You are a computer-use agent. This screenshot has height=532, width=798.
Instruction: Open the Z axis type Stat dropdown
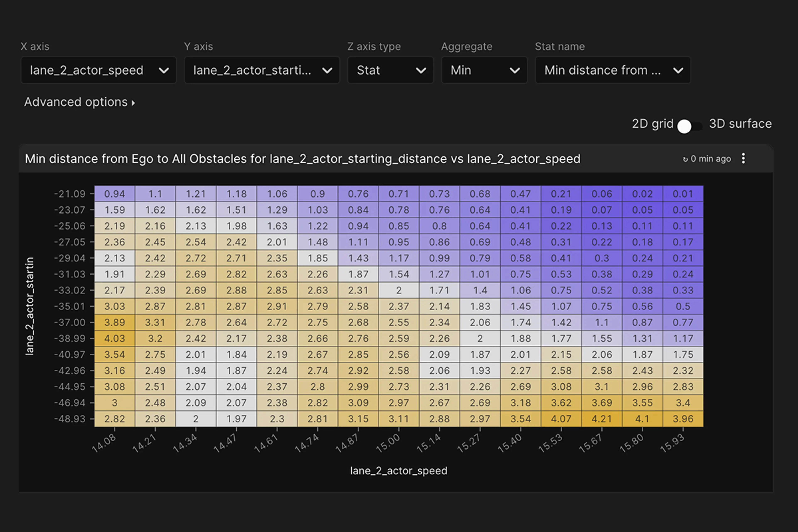coord(390,70)
